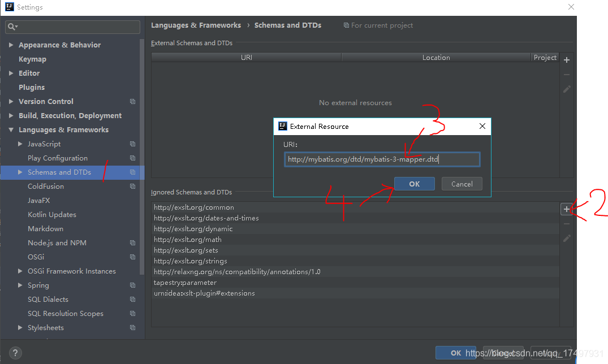Image resolution: width=608 pixels, height=364 pixels.
Task: Close the External Resource dialog
Action: [482, 127]
